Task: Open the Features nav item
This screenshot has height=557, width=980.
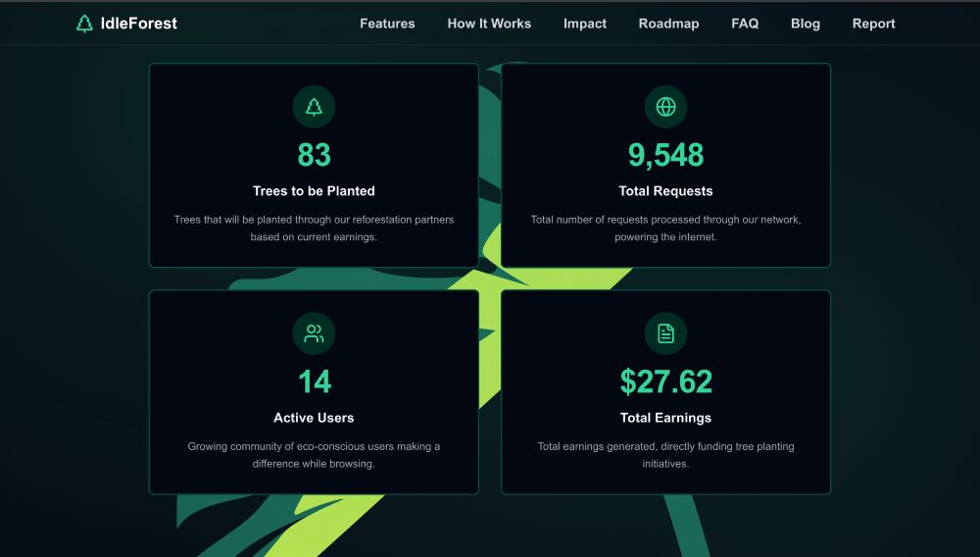Action: (x=387, y=24)
